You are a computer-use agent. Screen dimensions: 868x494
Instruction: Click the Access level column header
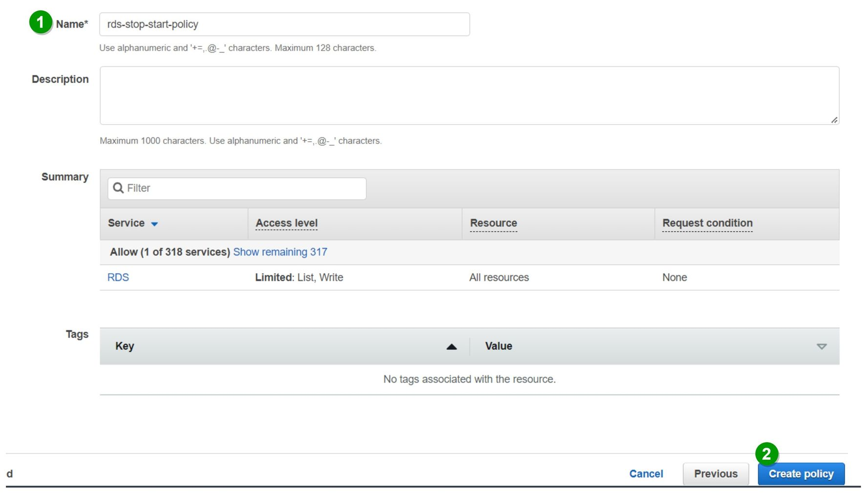click(286, 223)
